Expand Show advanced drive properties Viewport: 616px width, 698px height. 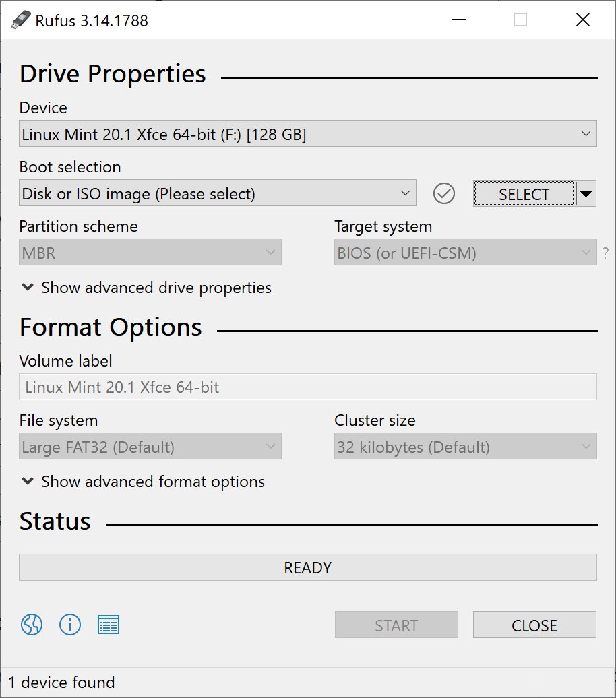(146, 288)
